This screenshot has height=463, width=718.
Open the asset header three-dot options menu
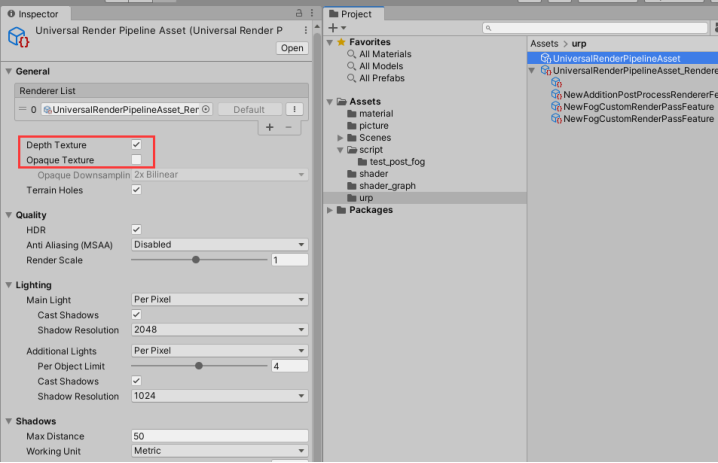point(305,30)
